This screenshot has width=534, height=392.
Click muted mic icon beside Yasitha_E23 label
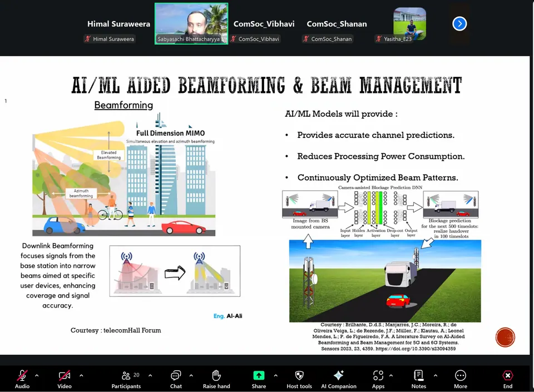click(379, 39)
